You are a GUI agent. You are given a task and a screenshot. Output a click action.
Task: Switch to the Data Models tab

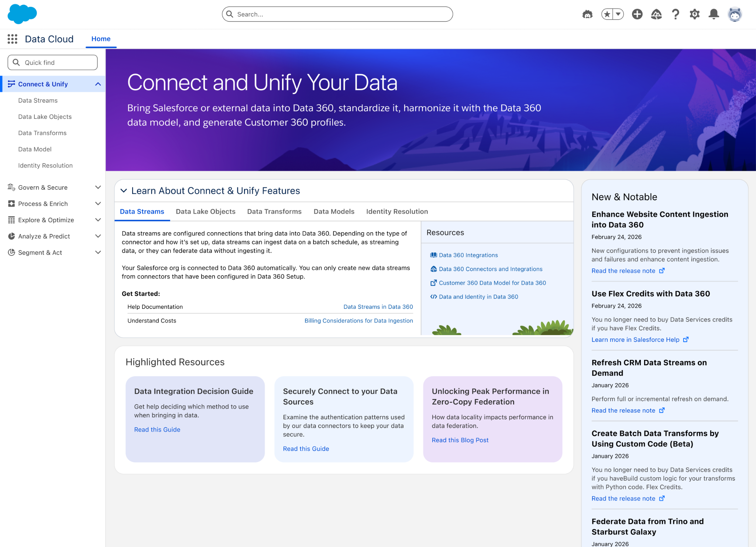334,211
